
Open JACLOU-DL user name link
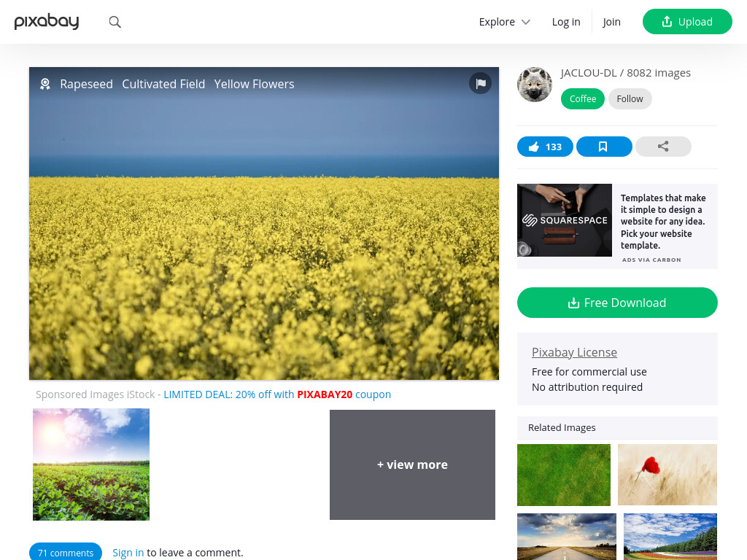(589, 73)
